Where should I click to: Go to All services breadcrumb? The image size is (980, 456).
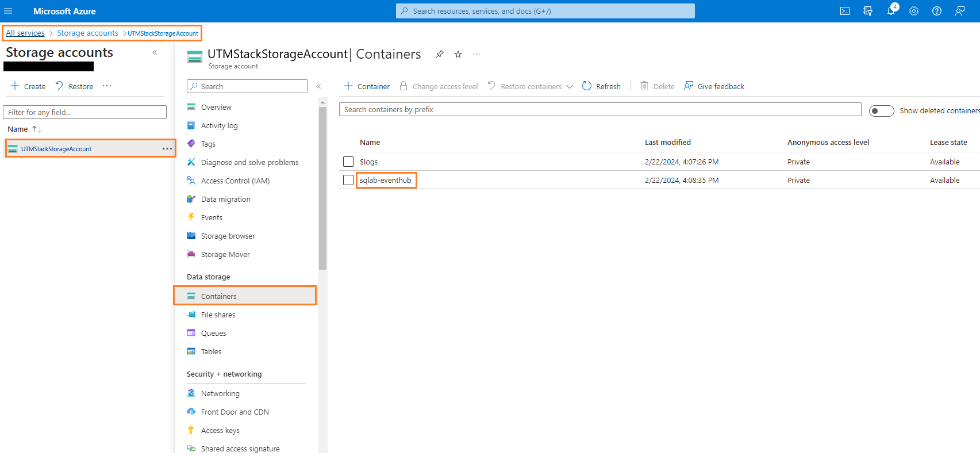point(25,33)
